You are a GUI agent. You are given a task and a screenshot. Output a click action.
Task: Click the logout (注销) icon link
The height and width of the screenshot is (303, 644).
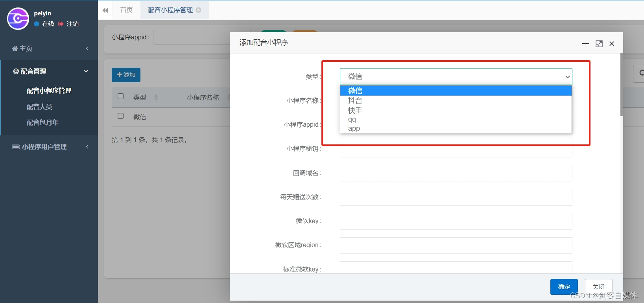(69, 24)
